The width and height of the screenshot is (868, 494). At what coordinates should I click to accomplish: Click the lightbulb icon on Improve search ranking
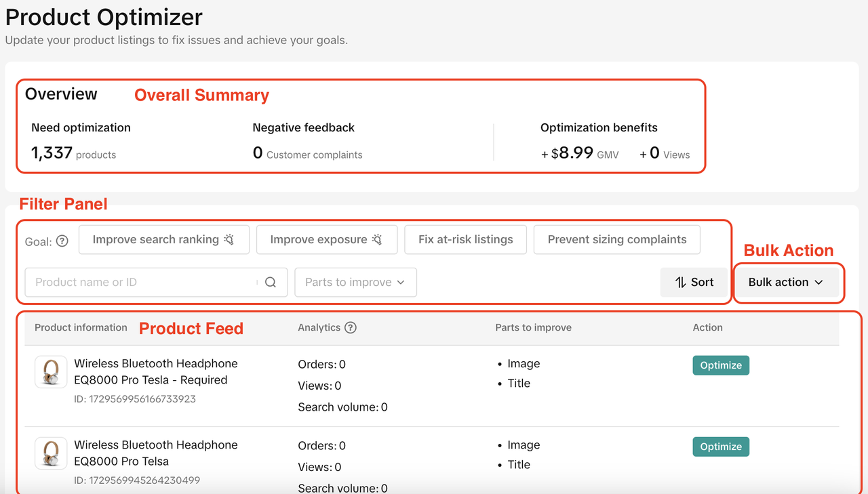[x=229, y=240]
